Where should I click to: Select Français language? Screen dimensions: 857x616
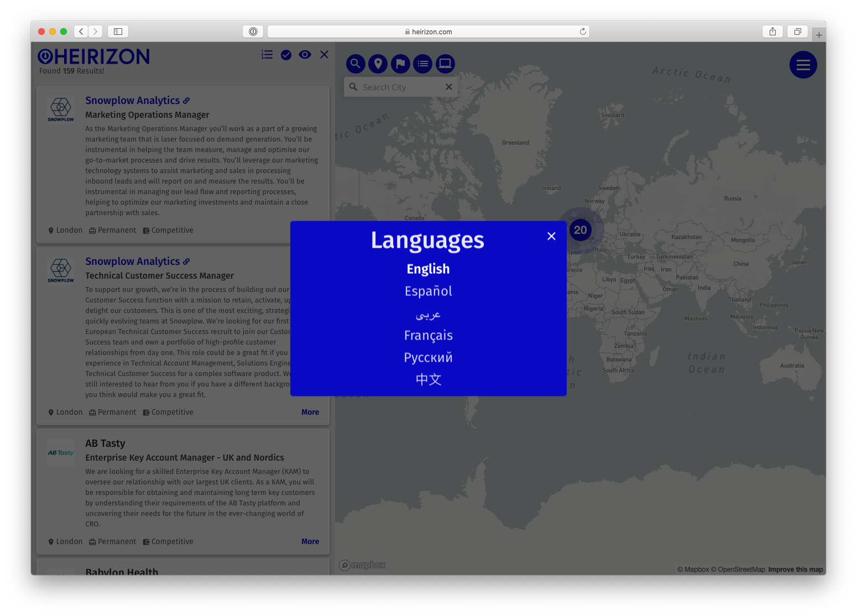pyautogui.click(x=428, y=336)
